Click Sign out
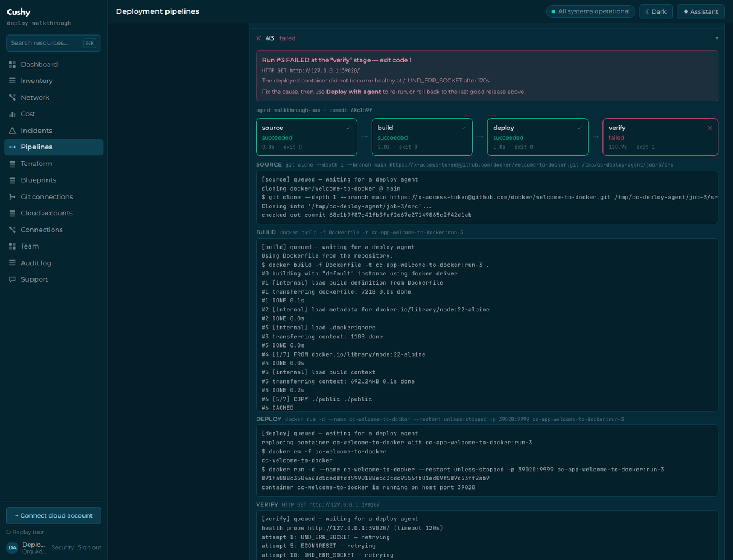 (89, 547)
